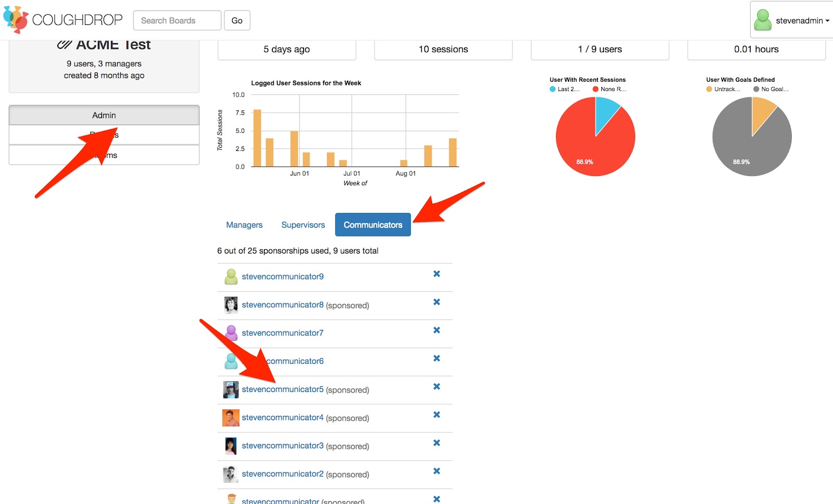Click stevencommunicator9's green avatar icon
The width and height of the screenshot is (833, 504).
(x=231, y=277)
